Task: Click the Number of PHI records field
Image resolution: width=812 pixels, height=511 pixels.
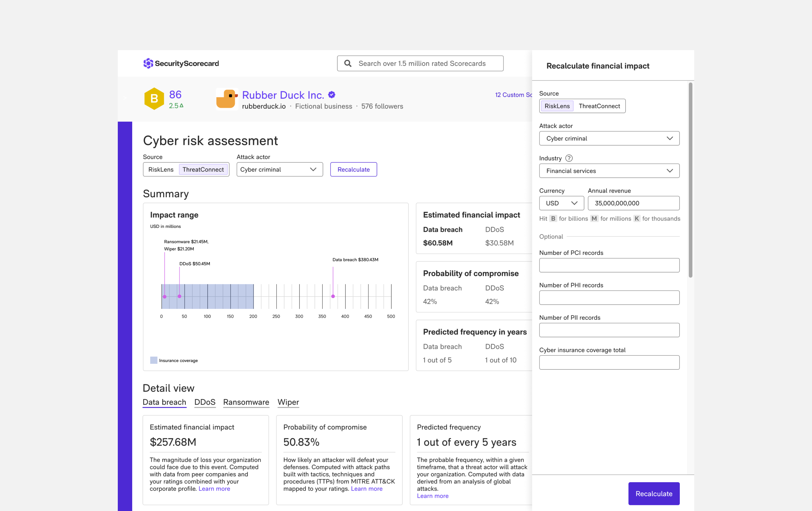Action: tap(609, 298)
